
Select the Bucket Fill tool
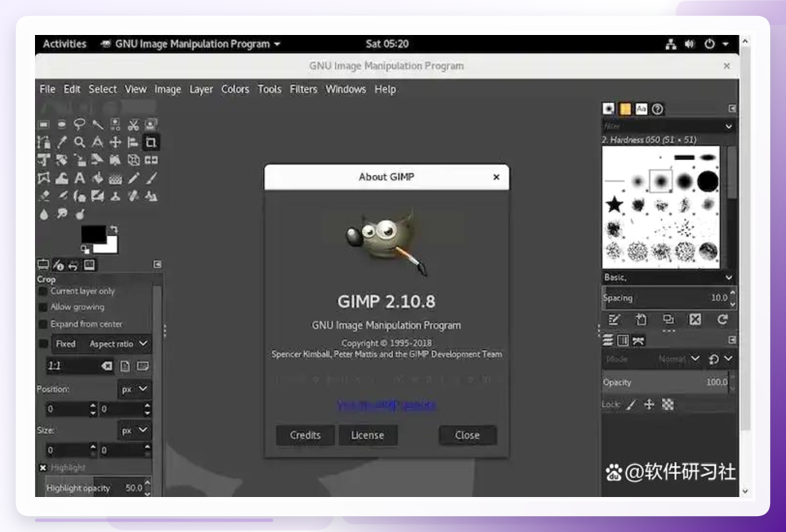tap(97, 178)
